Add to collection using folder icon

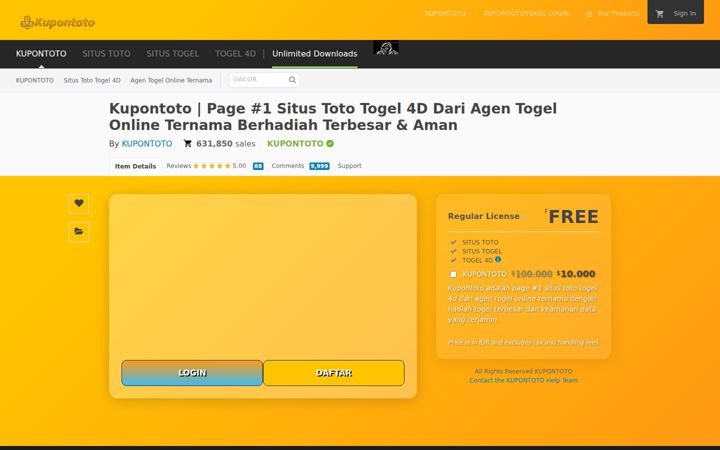click(x=79, y=231)
